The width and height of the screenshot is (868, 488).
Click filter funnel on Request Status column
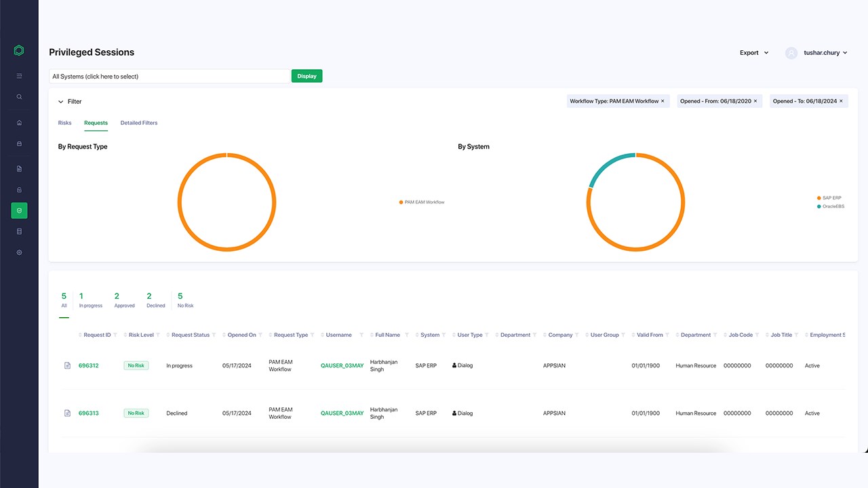(x=214, y=335)
